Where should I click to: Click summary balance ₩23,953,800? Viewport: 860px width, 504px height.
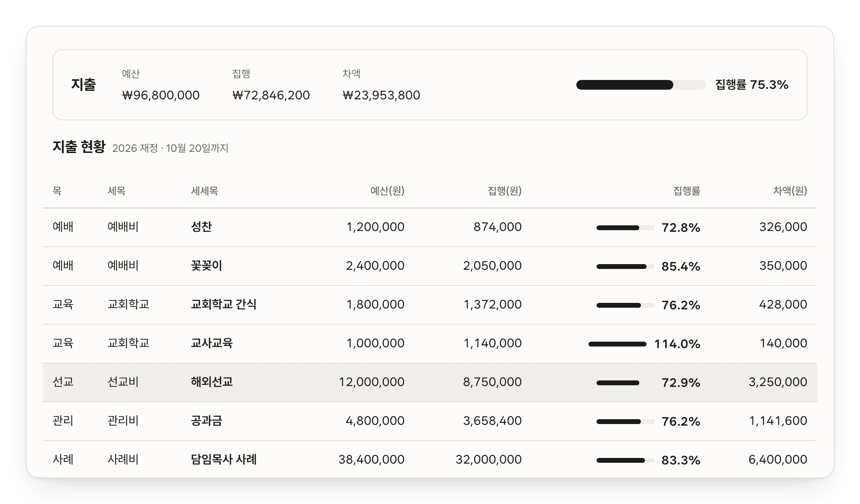382,95
